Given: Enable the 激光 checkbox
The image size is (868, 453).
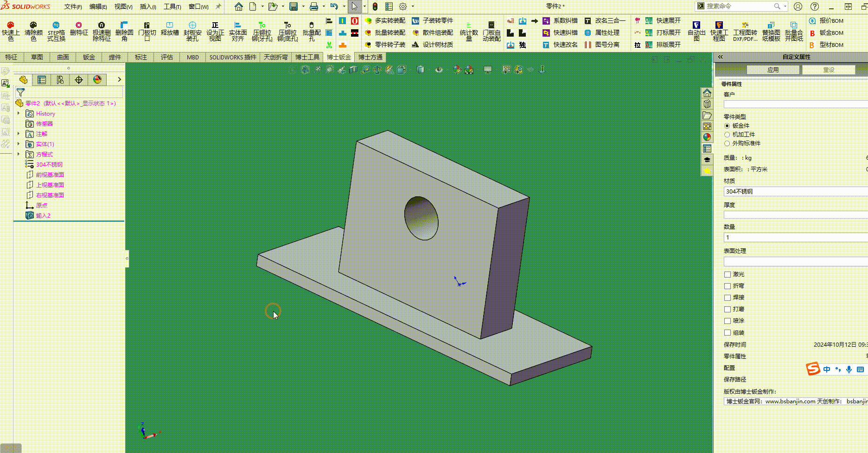Looking at the screenshot, I should click(x=728, y=274).
